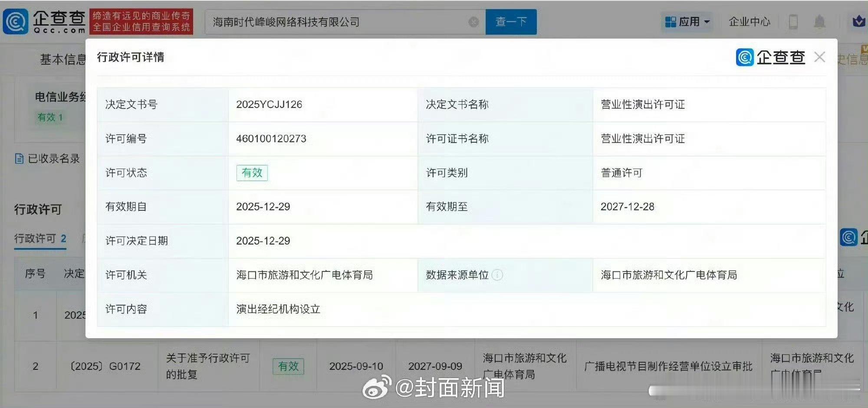Screen dimensions: 868x408
Task: Clear the search box with the X icon
Action: coord(474,22)
